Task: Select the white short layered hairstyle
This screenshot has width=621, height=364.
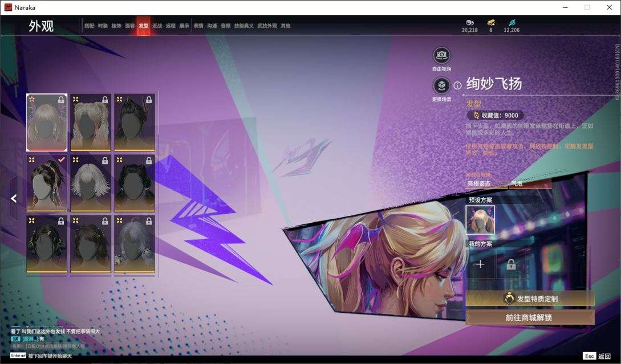Action: tap(91, 183)
